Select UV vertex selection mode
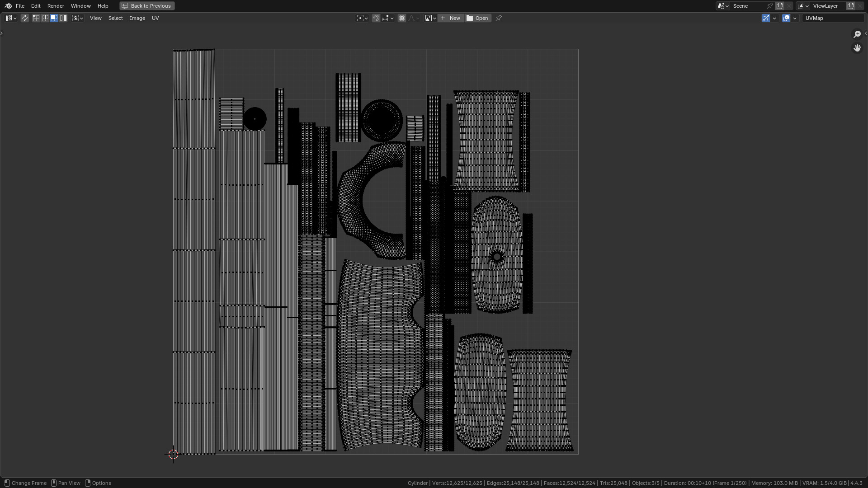The width and height of the screenshot is (868, 488). click(x=36, y=18)
